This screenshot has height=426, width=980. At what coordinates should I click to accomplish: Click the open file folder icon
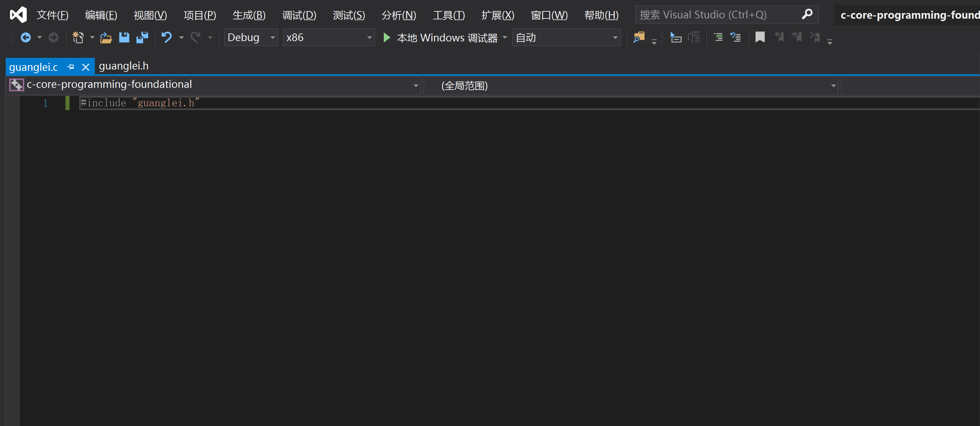pos(106,37)
